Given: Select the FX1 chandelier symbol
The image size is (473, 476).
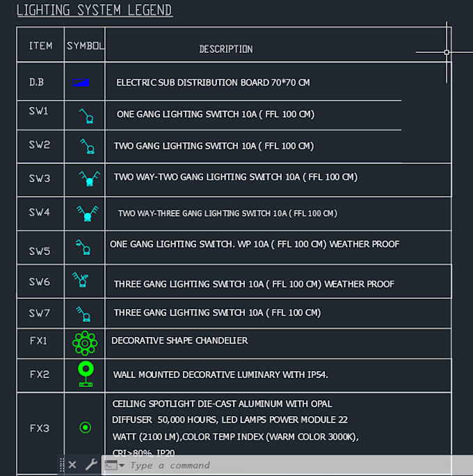Looking at the screenshot, I should [85, 343].
